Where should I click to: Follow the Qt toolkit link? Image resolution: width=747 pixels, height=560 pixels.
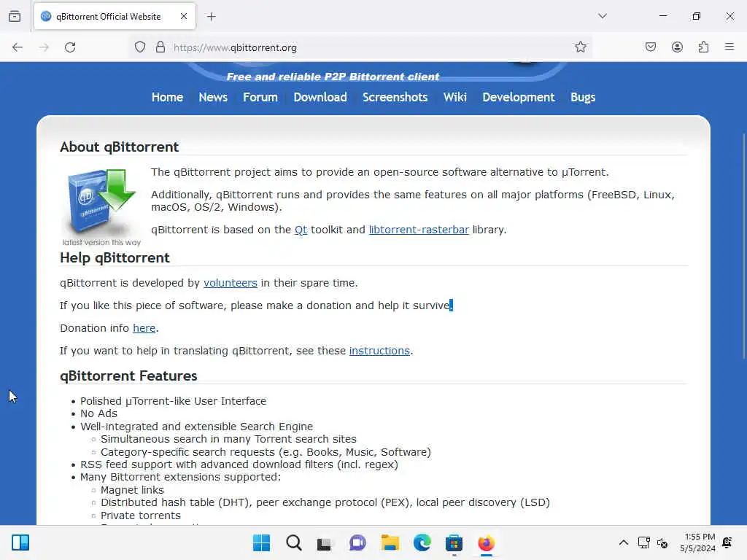(x=301, y=230)
